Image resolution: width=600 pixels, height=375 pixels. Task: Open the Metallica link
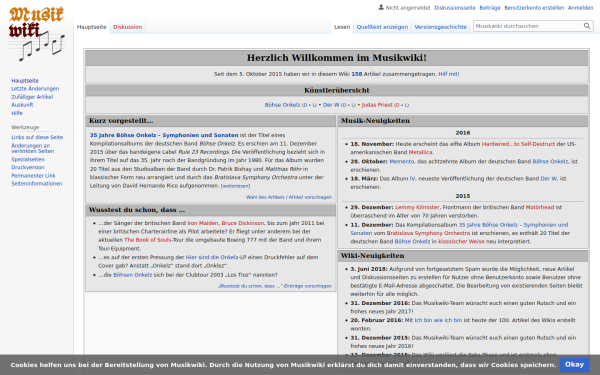(421, 152)
